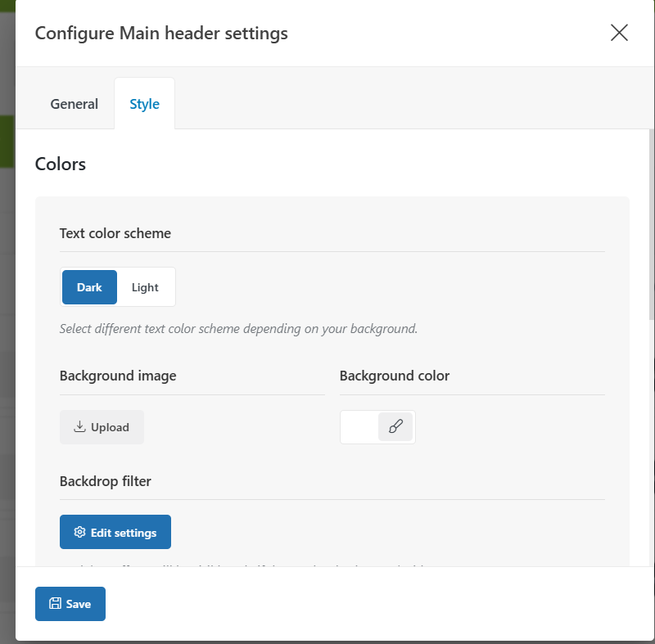Click the Background color label
This screenshot has height=644, width=655.
[x=395, y=376]
